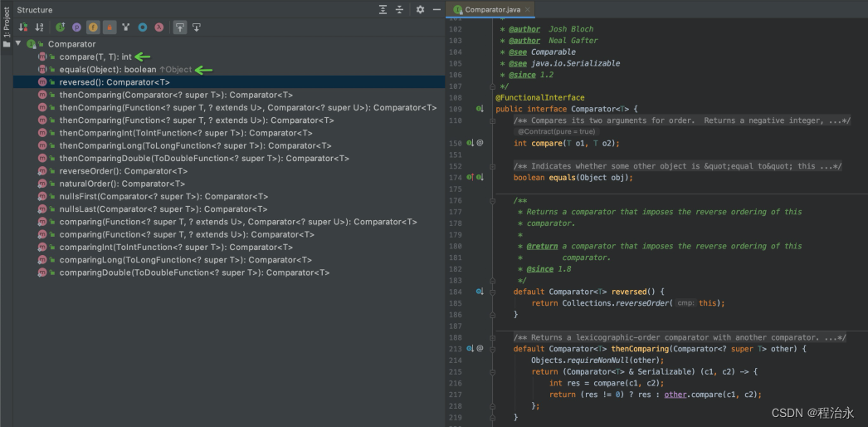Expand folded Javadoc on line 152

coord(492,166)
